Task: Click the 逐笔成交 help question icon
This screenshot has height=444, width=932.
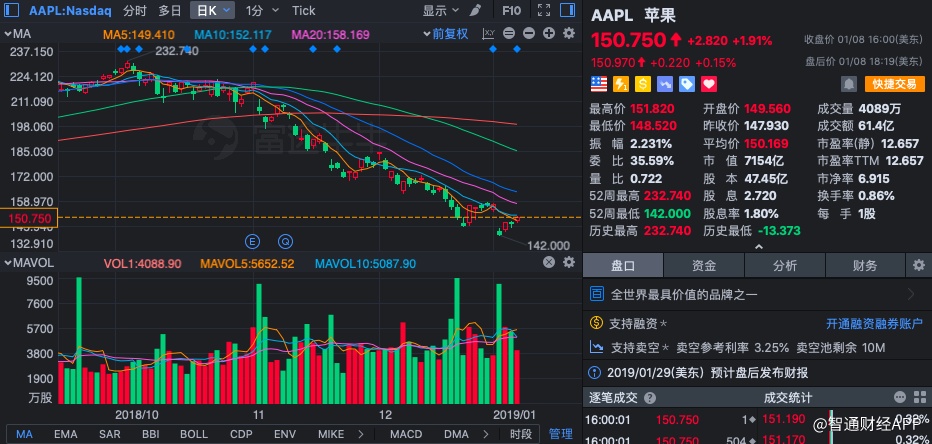Action: [x=650, y=398]
